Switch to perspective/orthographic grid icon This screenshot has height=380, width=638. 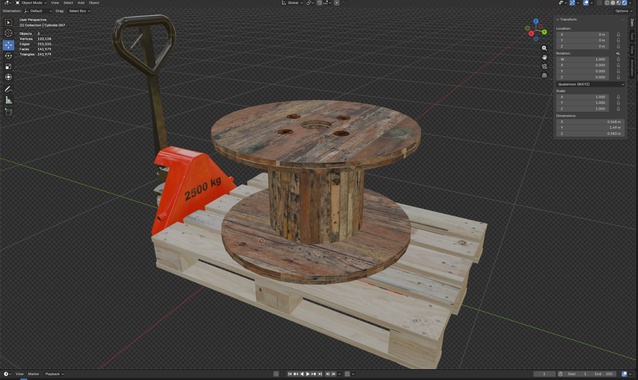[x=544, y=75]
